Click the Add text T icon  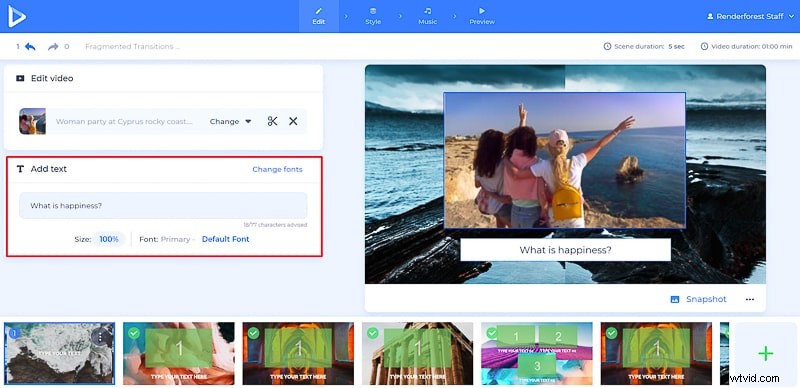pyautogui.click(x=20, y=169)
